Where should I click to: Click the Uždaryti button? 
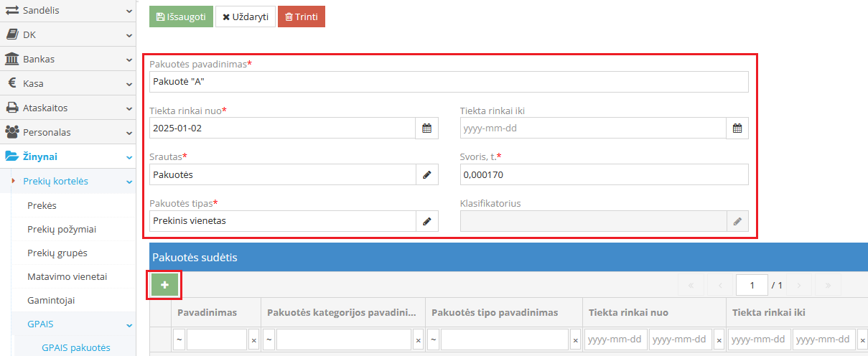(245, 17)
